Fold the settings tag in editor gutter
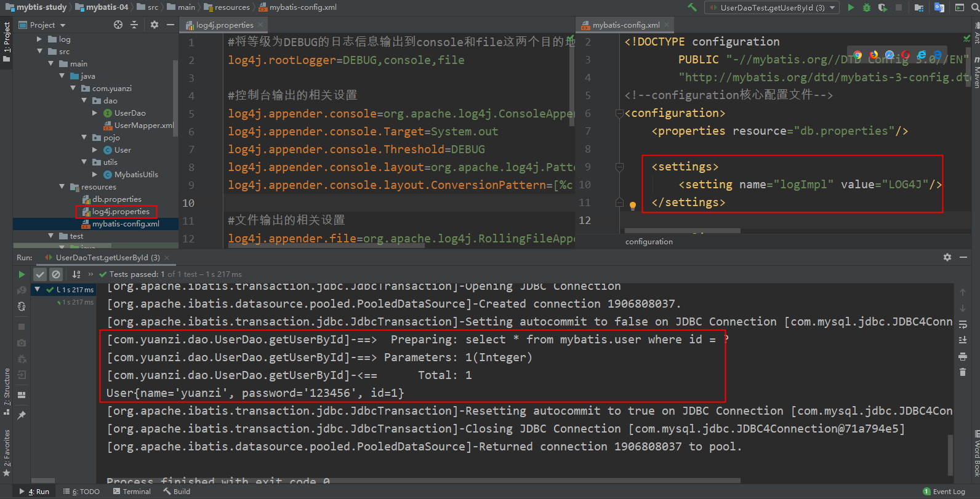Image resolution: width=980 pixels, height=499 pixels. point(619,167)
